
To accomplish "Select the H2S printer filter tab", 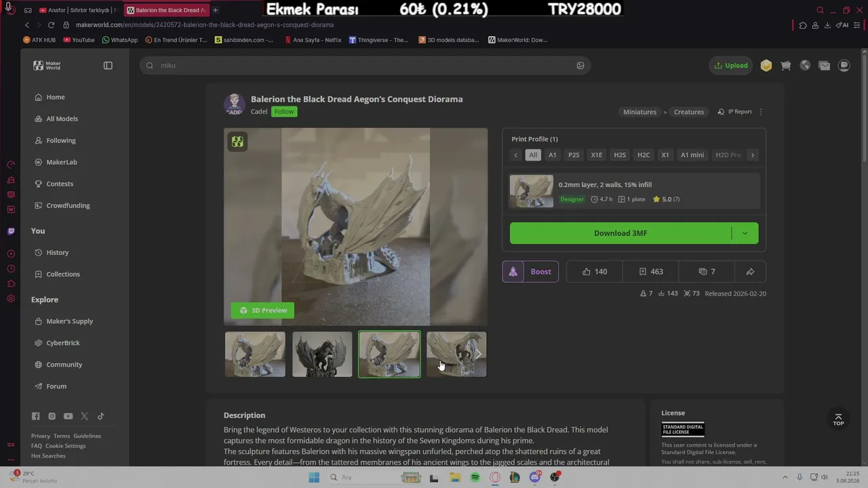I will click(x=620, y=155).
